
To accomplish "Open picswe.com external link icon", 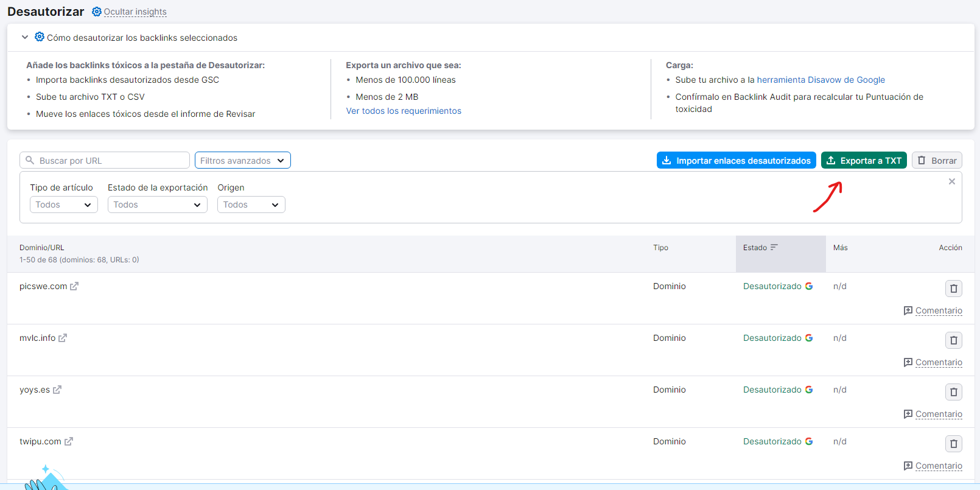I will point(74,286).
